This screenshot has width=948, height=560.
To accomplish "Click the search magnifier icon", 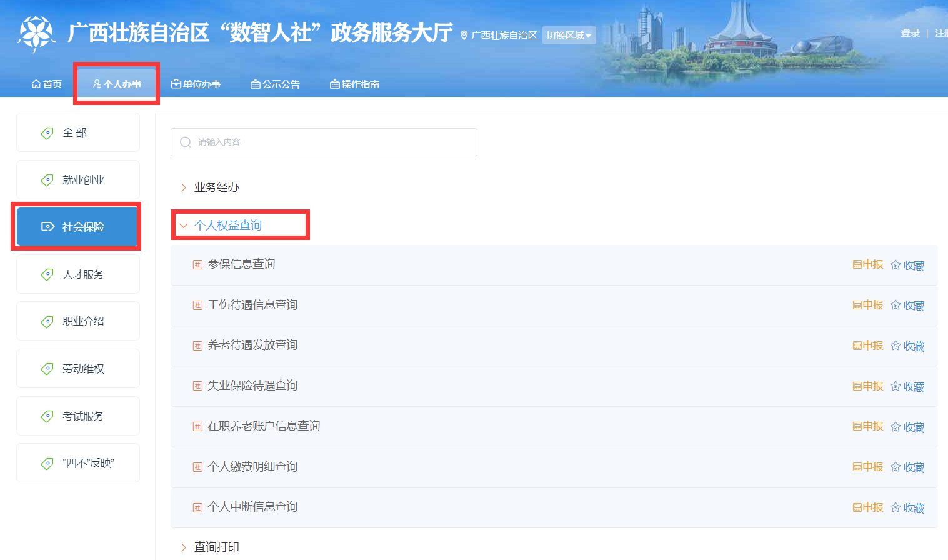I will 186,142.
